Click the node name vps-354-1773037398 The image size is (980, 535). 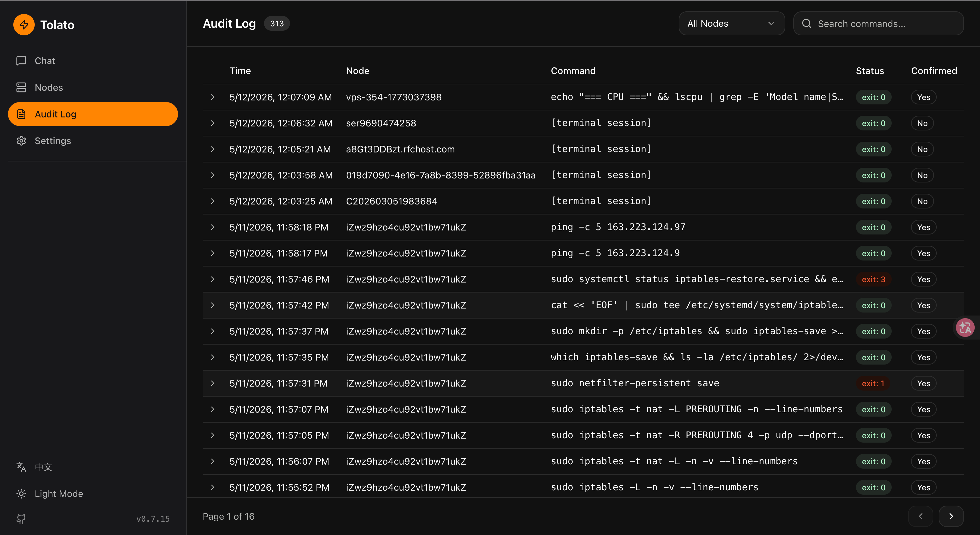tap(394, 97)
